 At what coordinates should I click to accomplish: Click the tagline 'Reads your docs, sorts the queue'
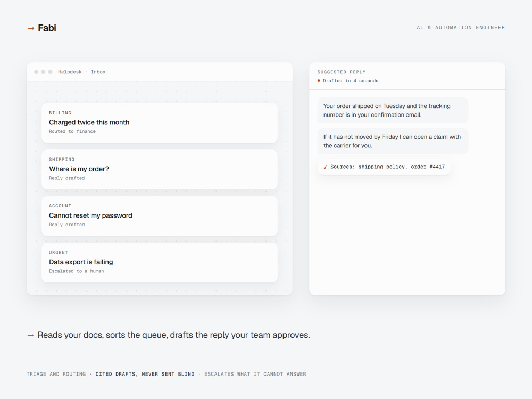click(174, 335)
